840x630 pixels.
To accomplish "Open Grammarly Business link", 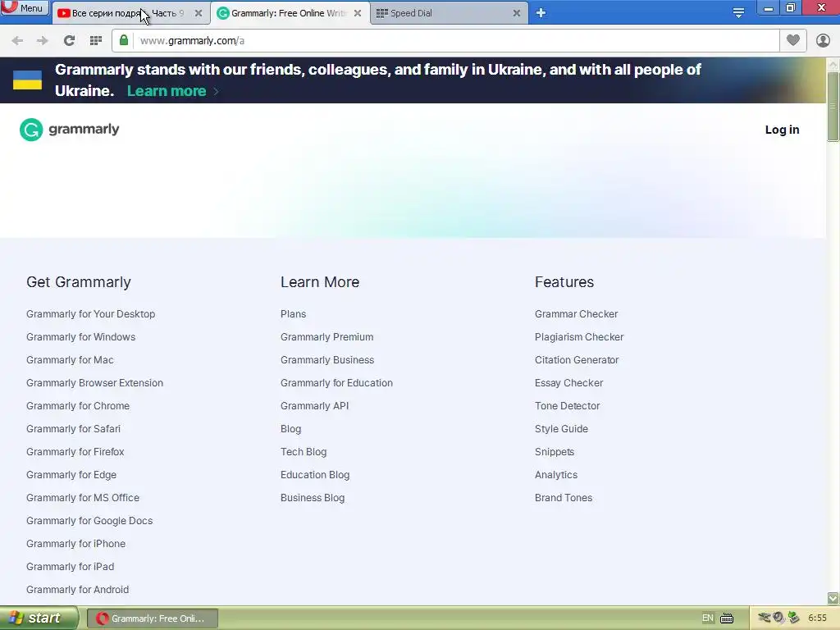I will coord(327,360).
